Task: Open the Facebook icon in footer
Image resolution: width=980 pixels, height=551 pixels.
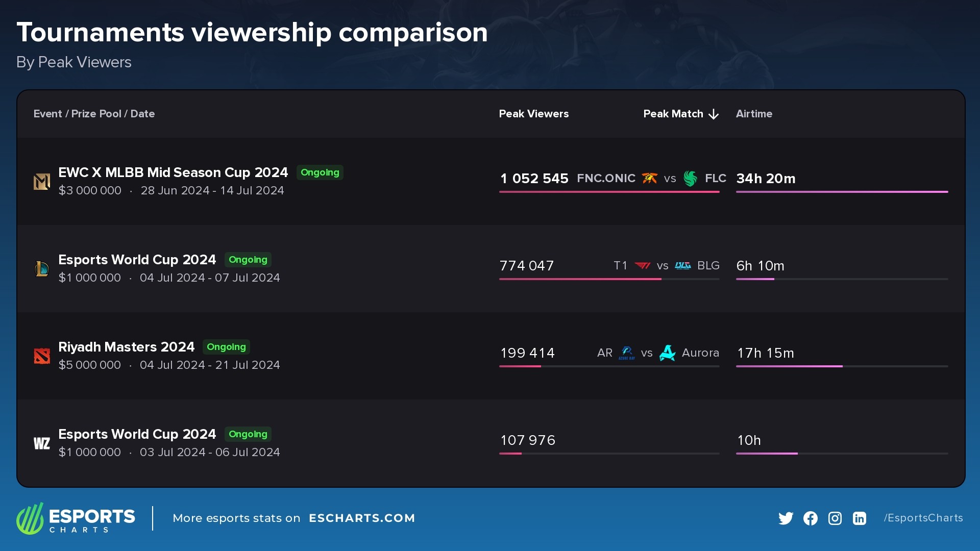Action: [x=811, y=518]
